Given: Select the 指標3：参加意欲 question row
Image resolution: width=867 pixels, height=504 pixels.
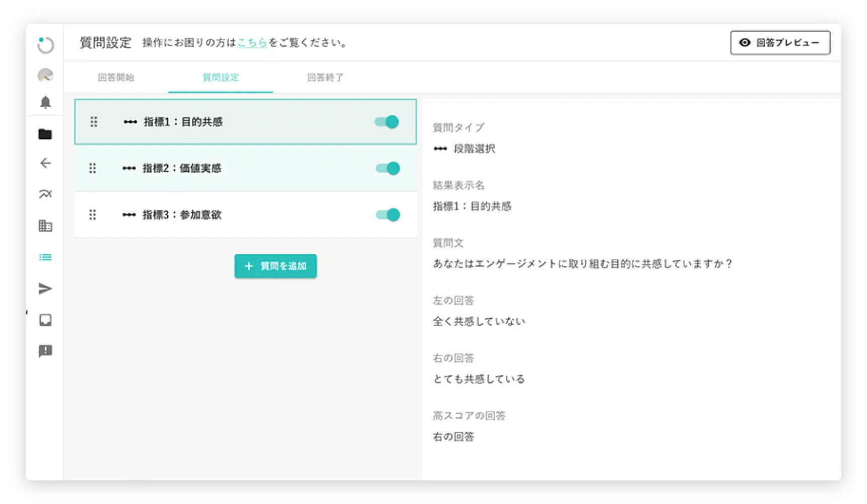Looking at the screenshot, I should coord(245,215).
